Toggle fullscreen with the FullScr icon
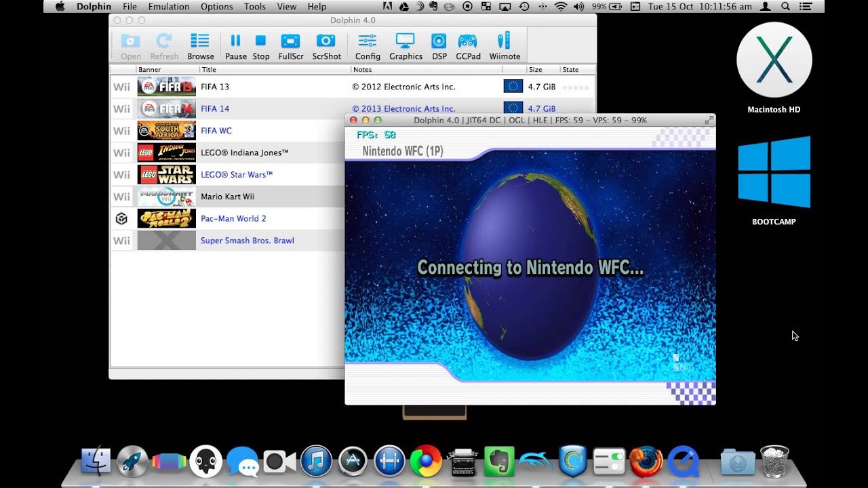Viewport: 868px width, 488px height. pos(290,46)
